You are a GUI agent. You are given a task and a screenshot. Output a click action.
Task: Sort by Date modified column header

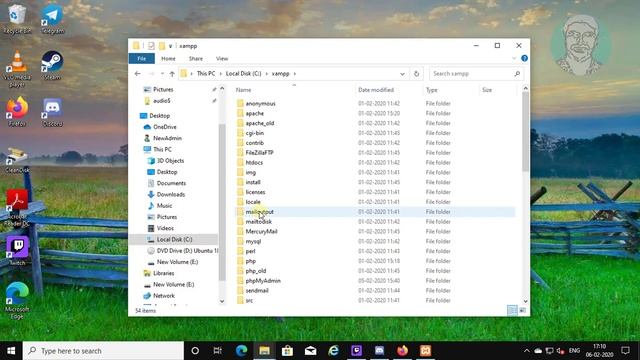376,90
